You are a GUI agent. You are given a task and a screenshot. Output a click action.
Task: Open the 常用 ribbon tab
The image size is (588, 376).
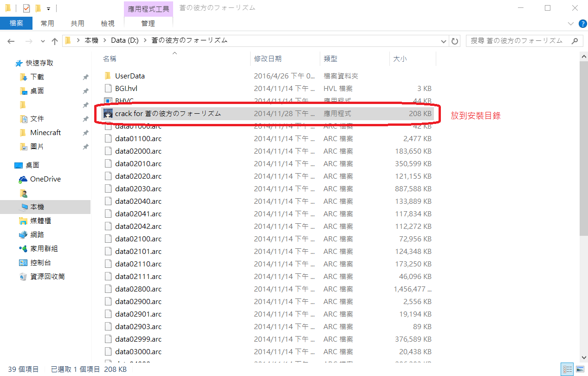(47, 23)
